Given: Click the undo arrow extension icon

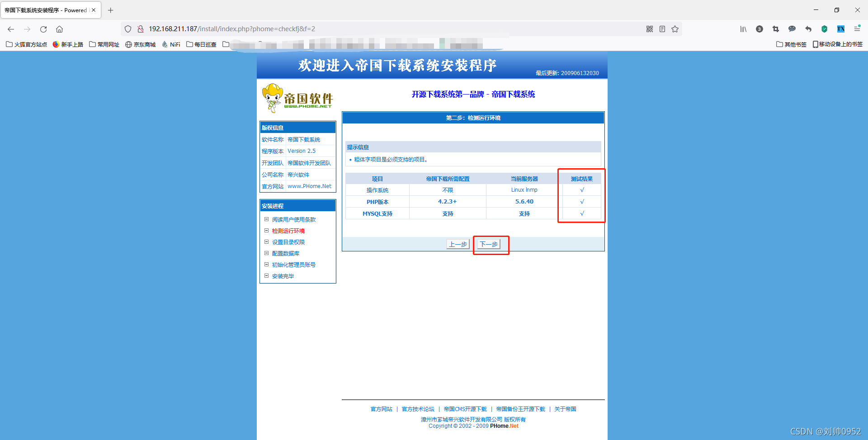Looking at the screenshot, I should coord(808,29).
